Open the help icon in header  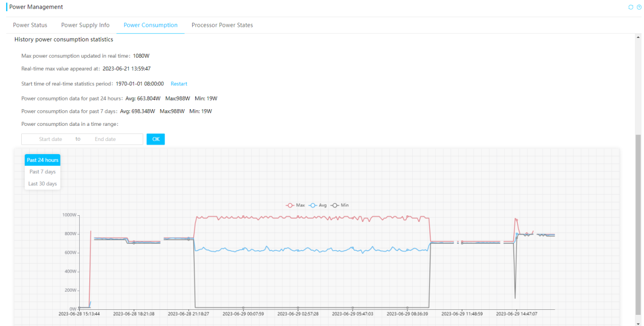pos(639,7)
